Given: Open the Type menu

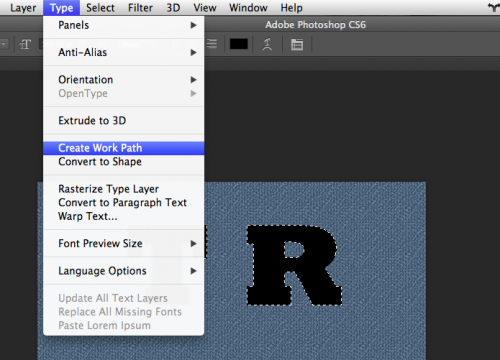Looking at the screenshot, I should (x=61, y=8).
